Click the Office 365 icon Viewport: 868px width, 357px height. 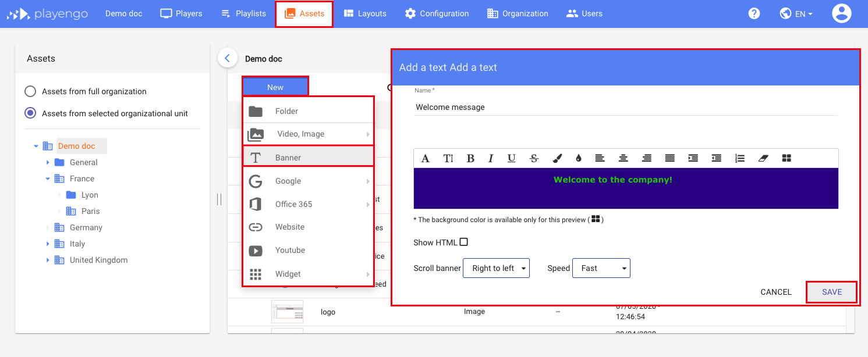(256, 204)
